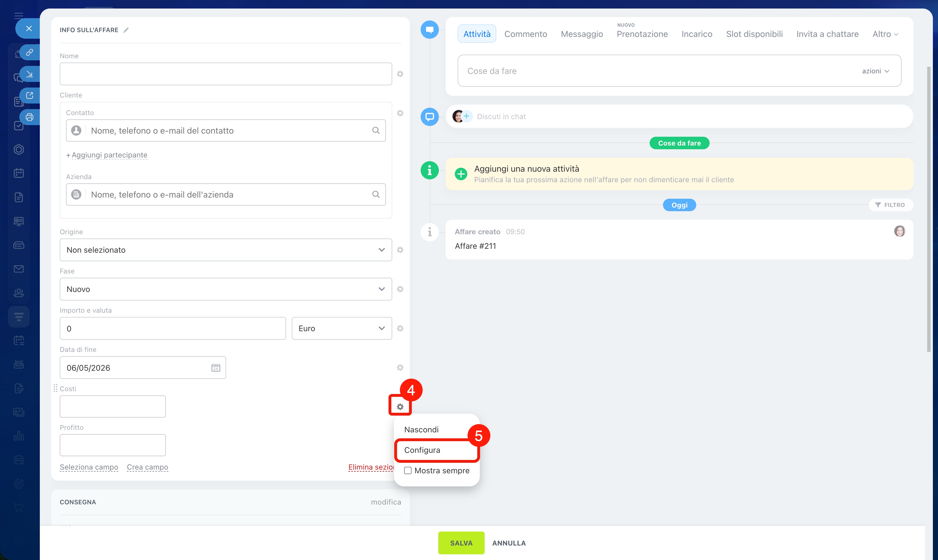Click gear icon beside Nome field

pyautogui.click(x=400, y=74)
